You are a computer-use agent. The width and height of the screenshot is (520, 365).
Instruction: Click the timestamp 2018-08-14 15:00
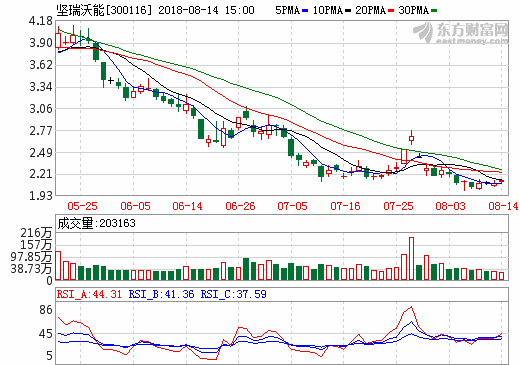pyautogui.click(x=206, y=10)
